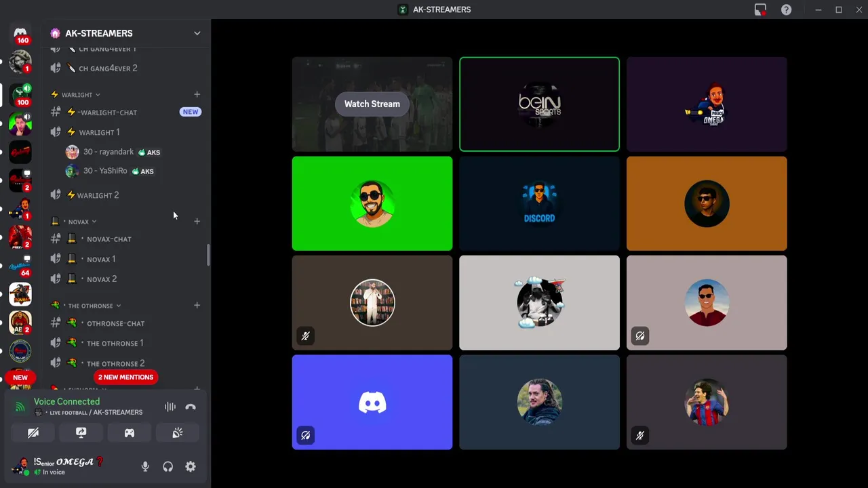Open the active server with badge 100
868x488 pixels.
click(x=20, y=95)
